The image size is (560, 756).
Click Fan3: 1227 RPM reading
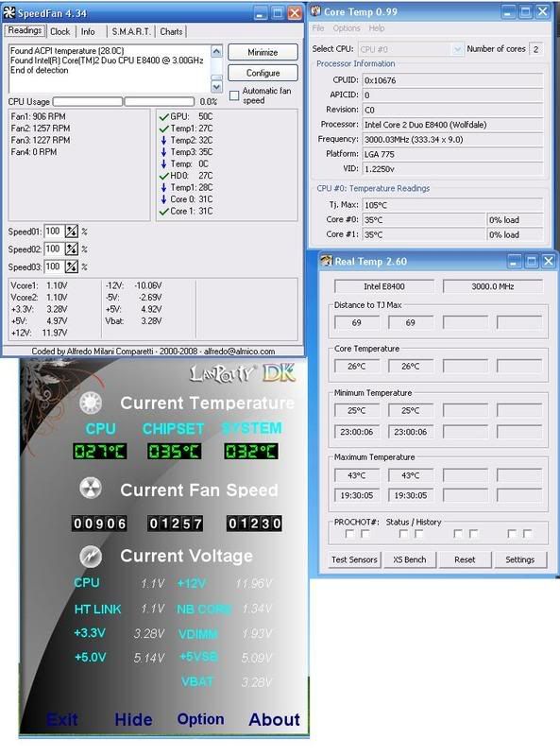pyautogui.click(x=41, y=140)
